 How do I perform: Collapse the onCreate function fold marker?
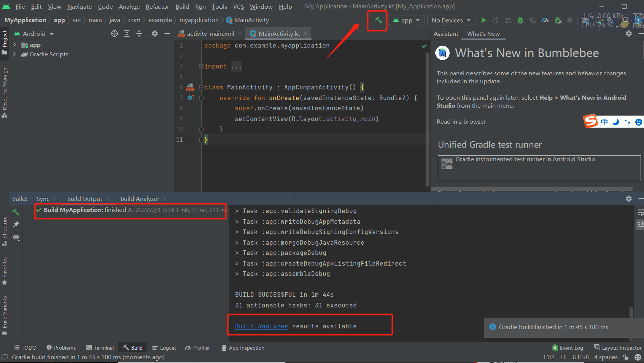tap(201, 98)
